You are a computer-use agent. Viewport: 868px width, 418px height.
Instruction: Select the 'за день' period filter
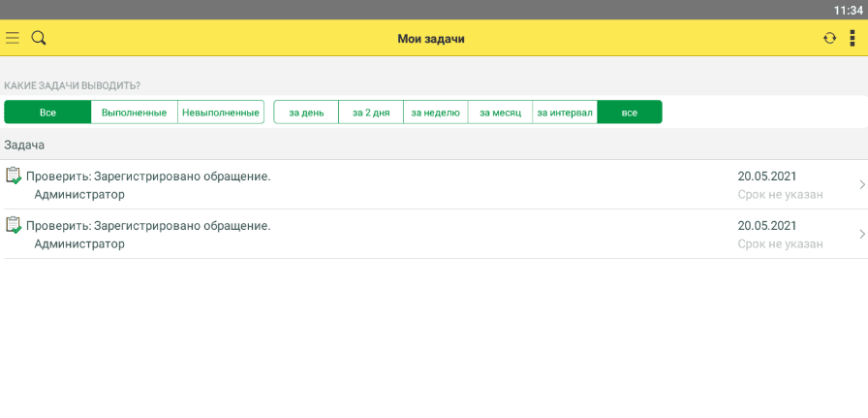point(306,113)
